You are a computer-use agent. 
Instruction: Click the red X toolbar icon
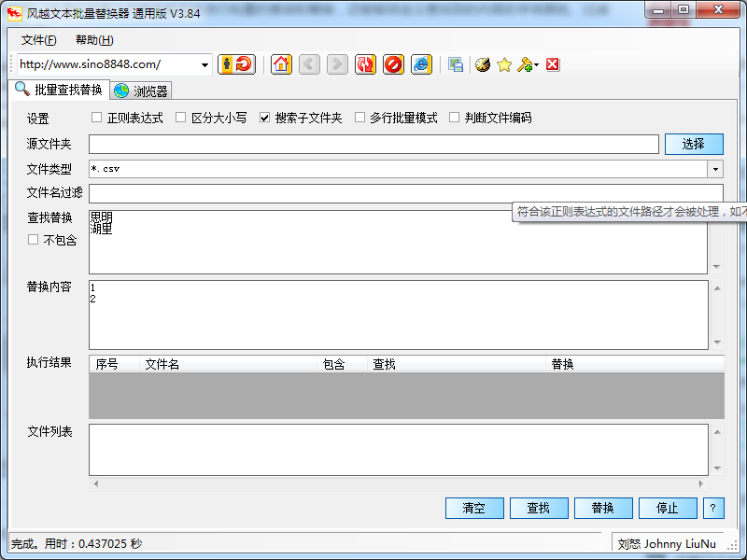pos(553,64)
